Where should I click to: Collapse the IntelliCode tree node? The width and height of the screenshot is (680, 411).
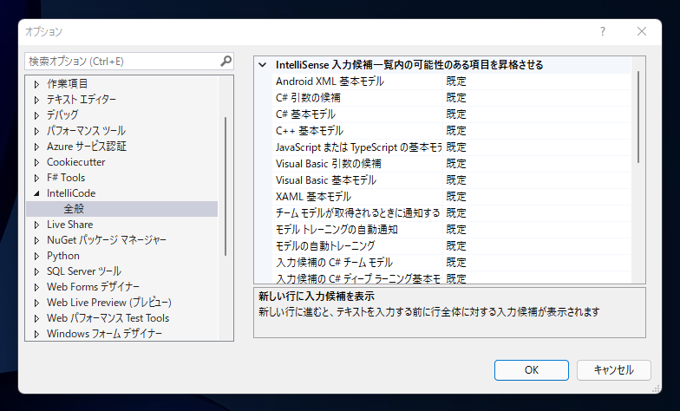pyautogui.click(x=37, y=193)
